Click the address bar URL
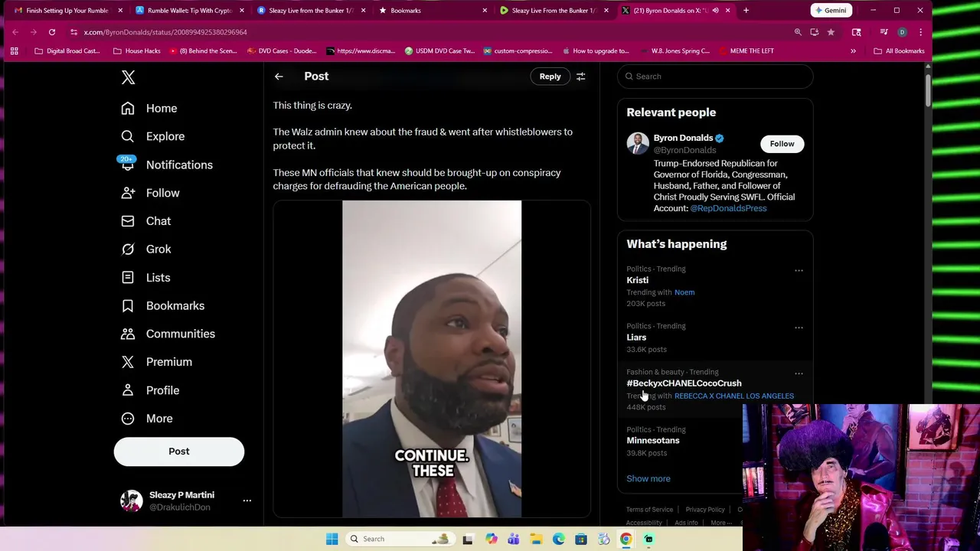 pyautogui.click(x=165, y=32)
